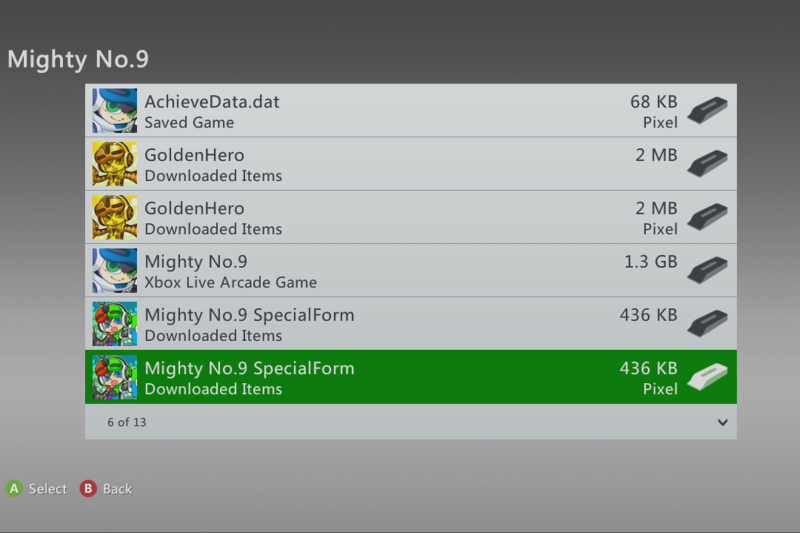Click the thumbnail of the unhighlighted SpecialForm item
Screen dimensions: 800x533
click(x=115, y=324)
